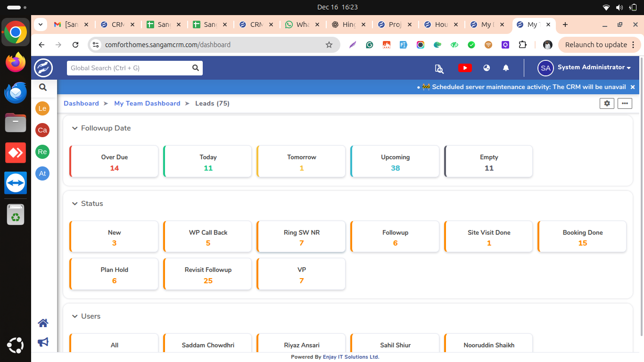Go to home via sidebar house icon
This screenshot has width=644, height=362.
43,323
